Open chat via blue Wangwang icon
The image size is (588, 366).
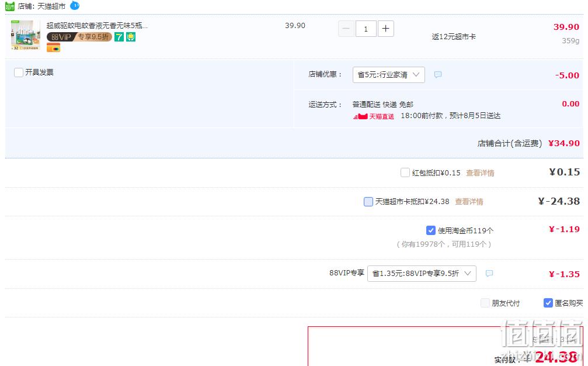(75, 6)
